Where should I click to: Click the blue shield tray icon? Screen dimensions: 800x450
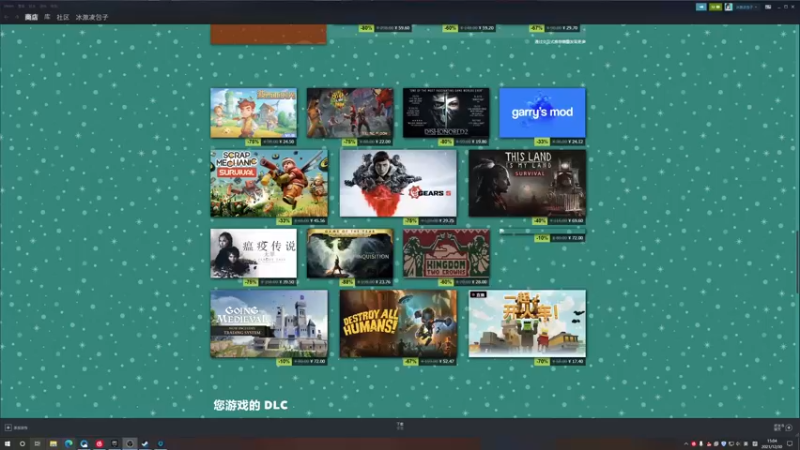(724, 444)
